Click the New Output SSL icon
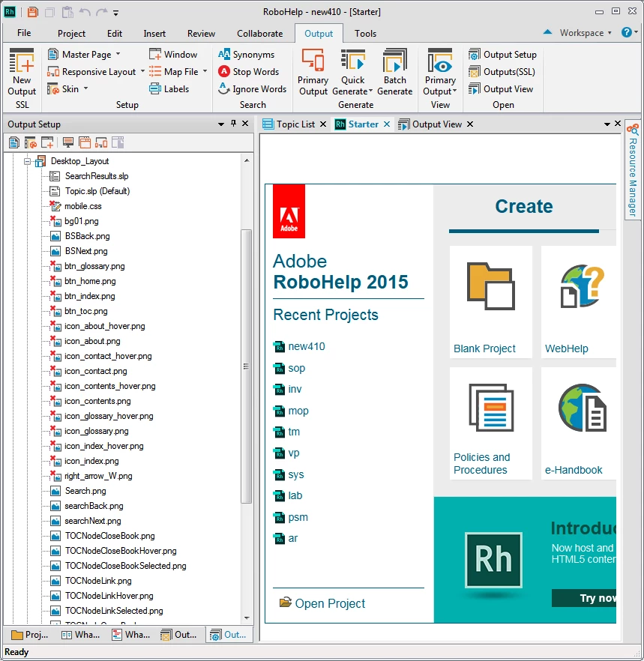The height and width of the screenshot is (661, 644). 22,61
